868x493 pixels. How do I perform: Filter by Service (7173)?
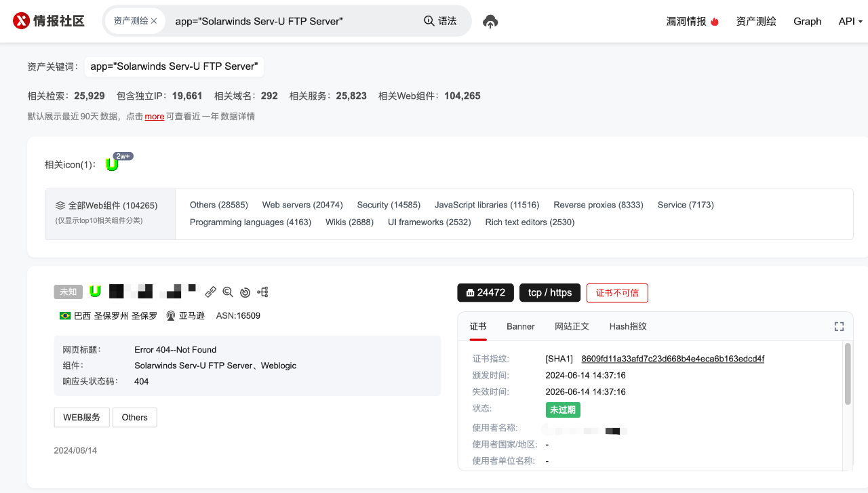click(x=686, y=205)
